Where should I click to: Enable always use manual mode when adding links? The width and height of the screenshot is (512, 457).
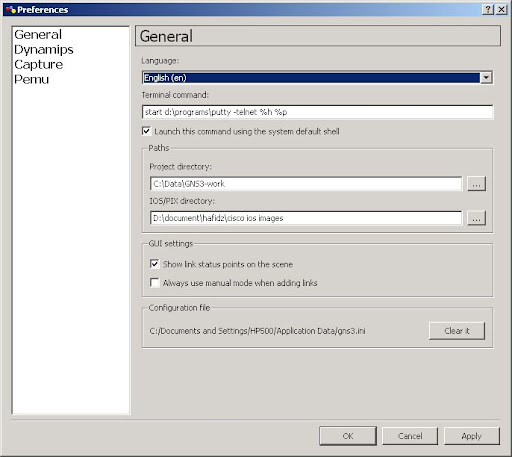coord(154,283)
